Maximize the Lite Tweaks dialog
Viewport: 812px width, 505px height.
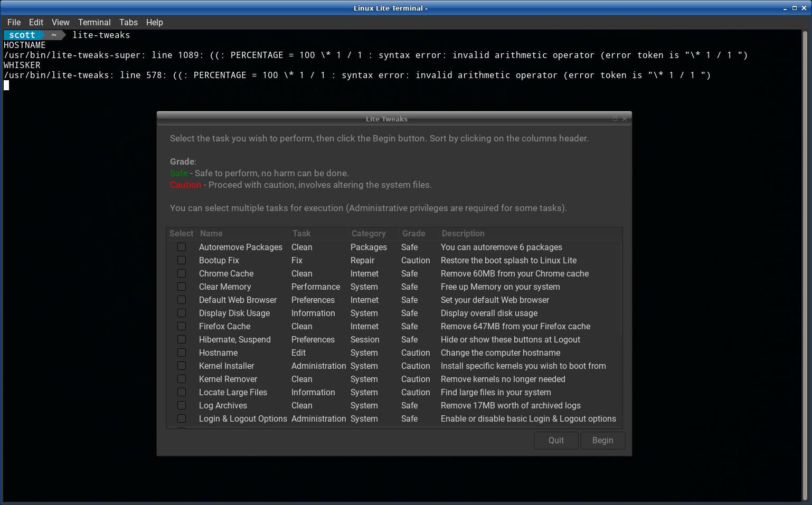click(x=615, y=119)
